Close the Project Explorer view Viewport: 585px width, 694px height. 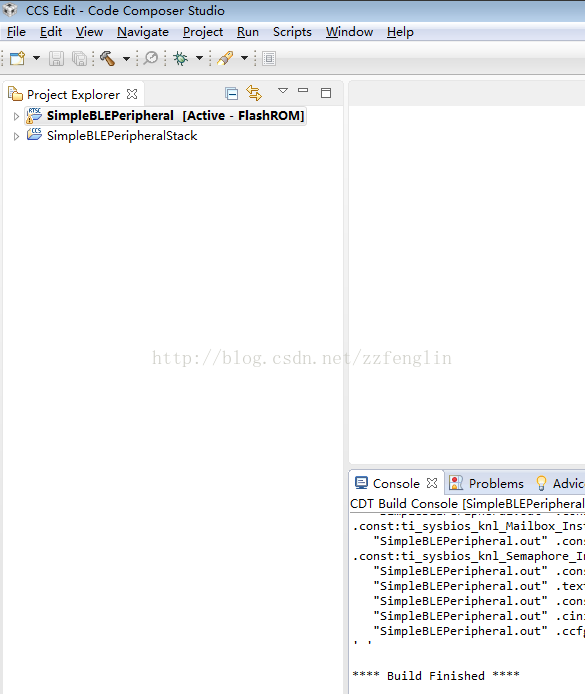point(132,94)
